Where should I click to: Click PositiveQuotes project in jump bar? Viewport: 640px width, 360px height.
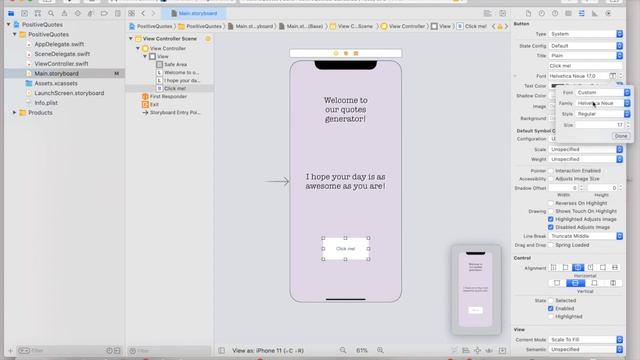point(150,26)
